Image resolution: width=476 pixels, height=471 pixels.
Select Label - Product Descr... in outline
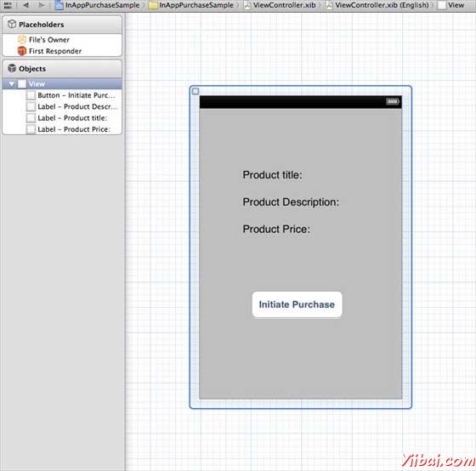(62, 106)
